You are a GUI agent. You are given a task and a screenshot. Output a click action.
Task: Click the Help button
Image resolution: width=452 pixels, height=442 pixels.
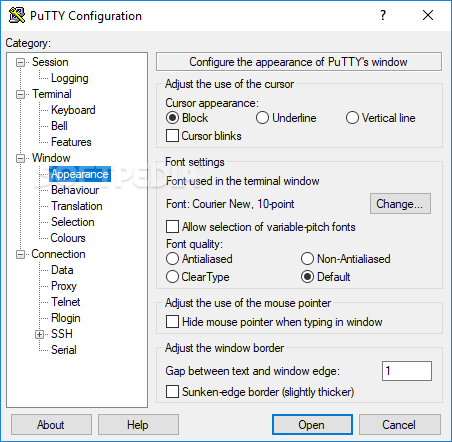tap(138, 425)
